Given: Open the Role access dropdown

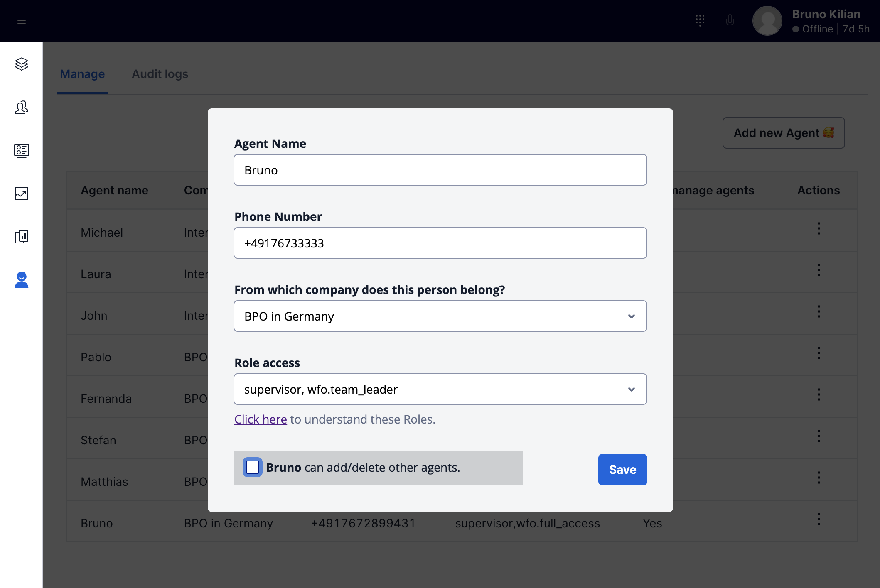Looking at the screenshot, I should click(440, 390).
